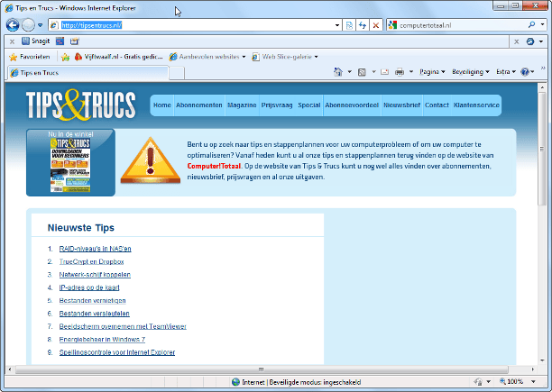Click the Print printer icon
Image resolution: width=552 pixels, height=392 pixels.
(x=400, y=72)
